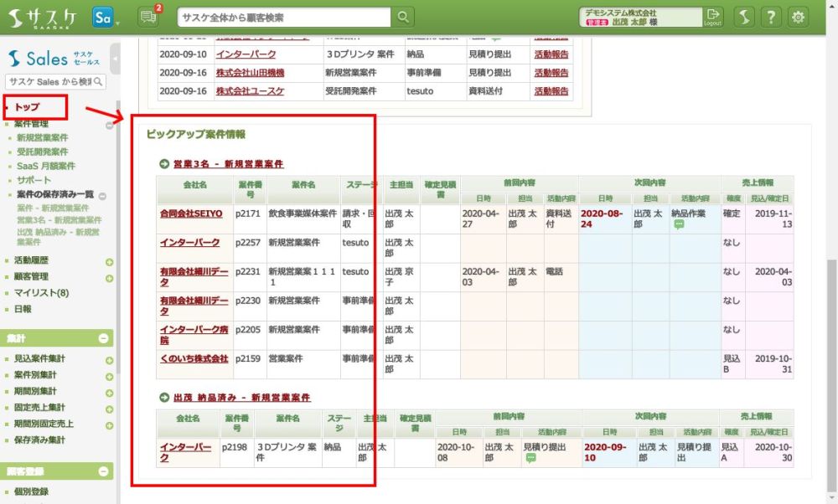Select トップ in the sidebar menu
This screenshot has height=504, width=838.
(x=27, y=107)
